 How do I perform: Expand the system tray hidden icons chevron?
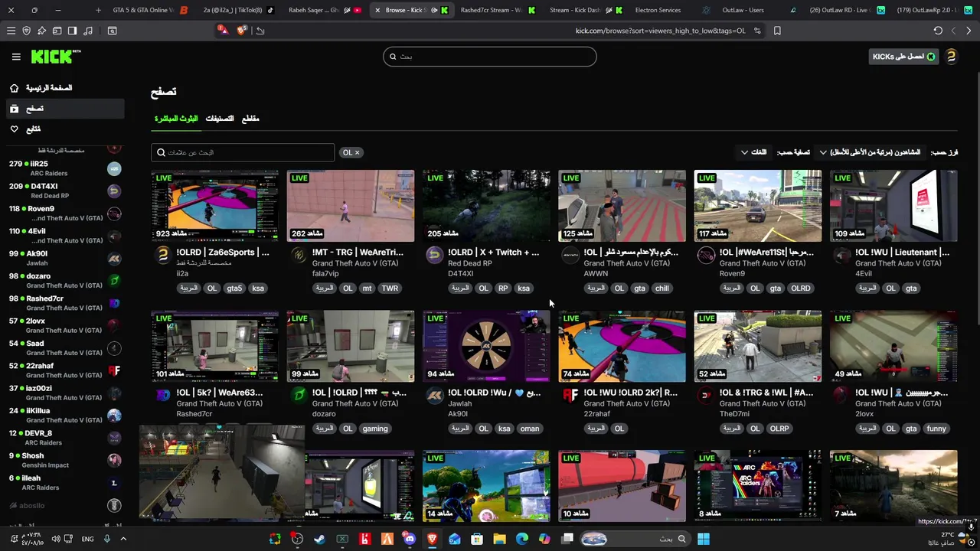click(122, 539)
